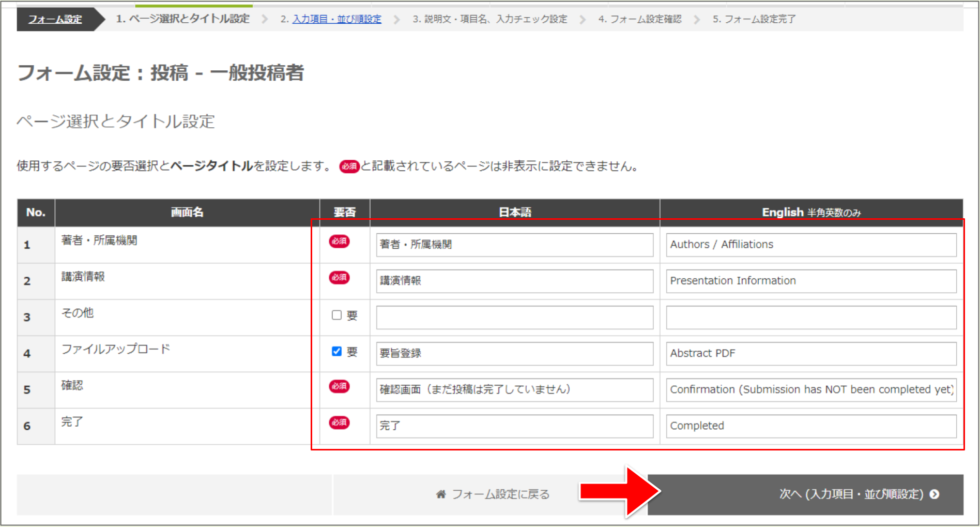Enable the 要 checkbox for その他
Image resolution: width=980 pixels, height=527 pixels.
(336, 315)
